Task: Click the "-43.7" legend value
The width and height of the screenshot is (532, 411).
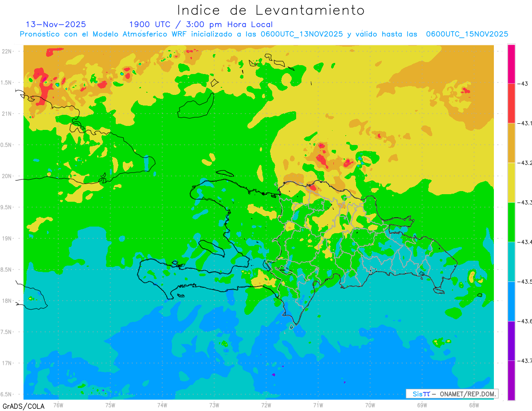Action: tap(525, 360)
